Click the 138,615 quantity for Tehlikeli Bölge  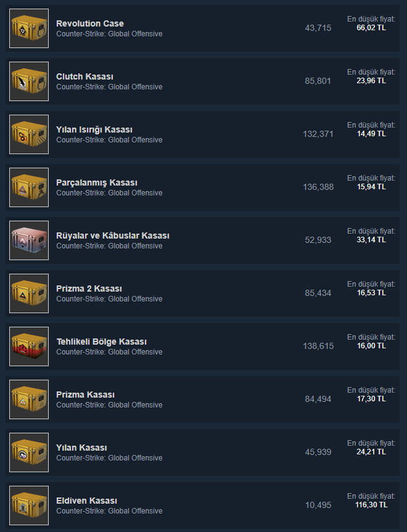point(318,346)
